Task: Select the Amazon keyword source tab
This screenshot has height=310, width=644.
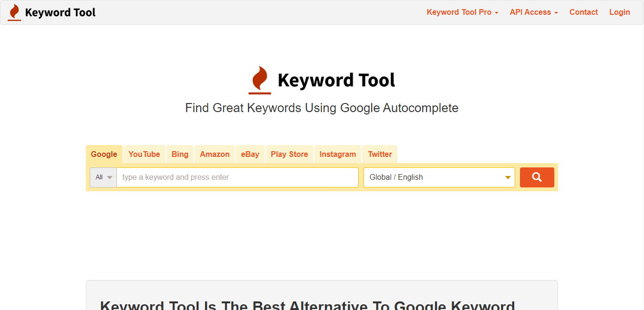Action: click(215, 154)
